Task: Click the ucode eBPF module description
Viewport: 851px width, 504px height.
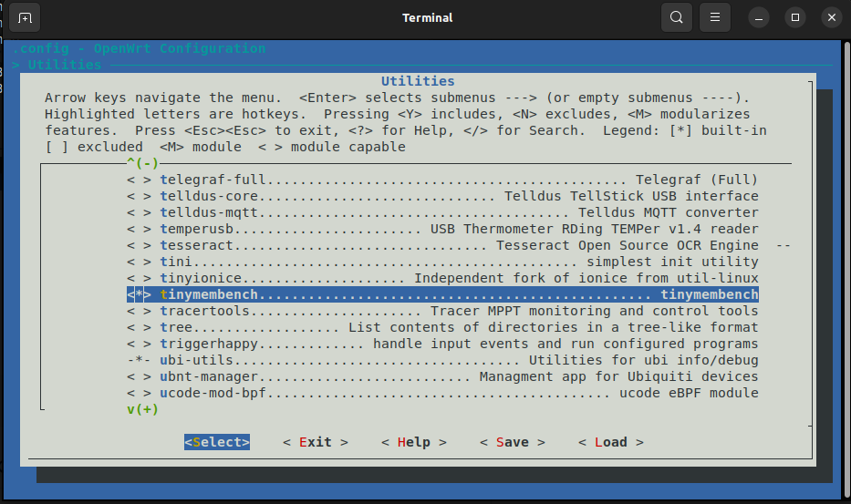Action: point(689,393)
